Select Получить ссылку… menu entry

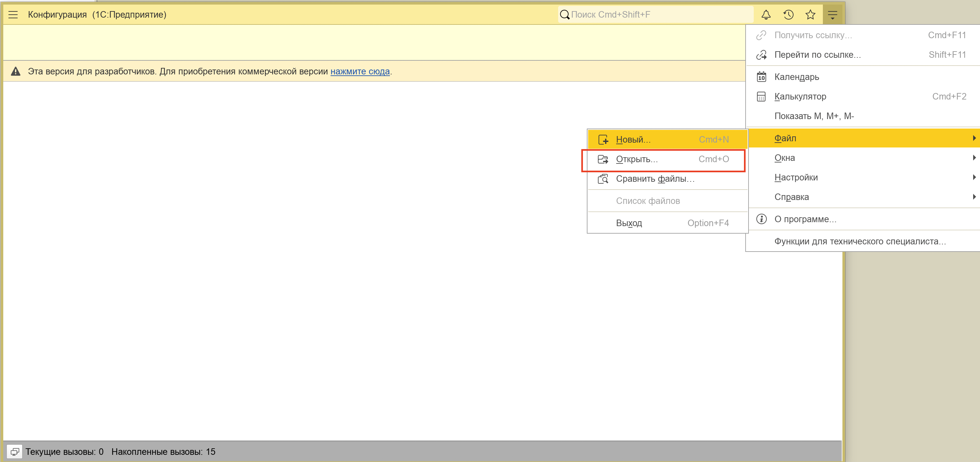pos(863,35)
